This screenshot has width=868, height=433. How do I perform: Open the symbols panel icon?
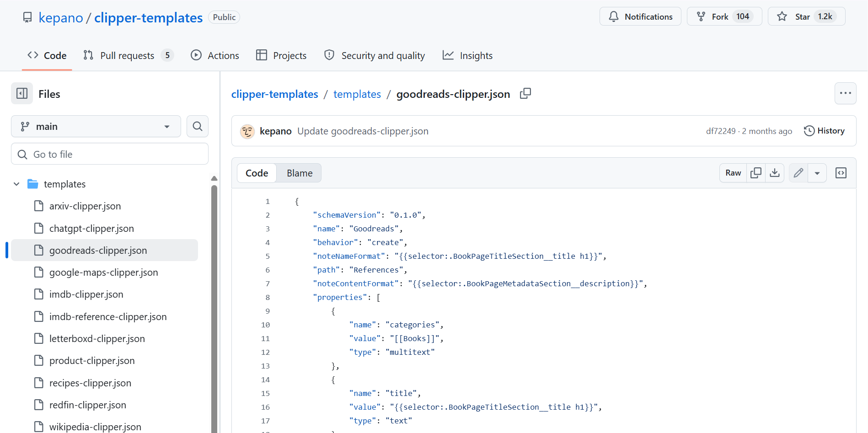(841, 173)
